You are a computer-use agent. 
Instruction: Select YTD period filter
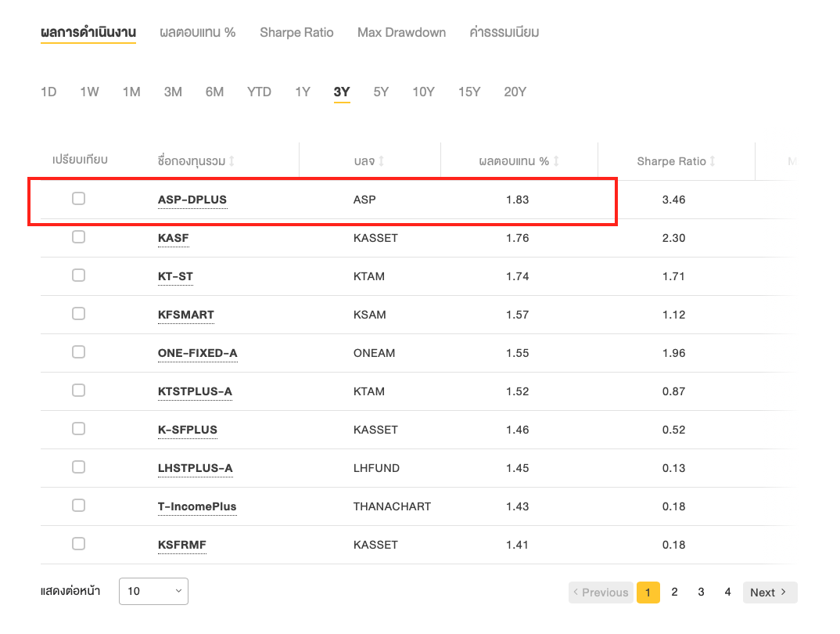pyautogui.click(x=259, y=92)
